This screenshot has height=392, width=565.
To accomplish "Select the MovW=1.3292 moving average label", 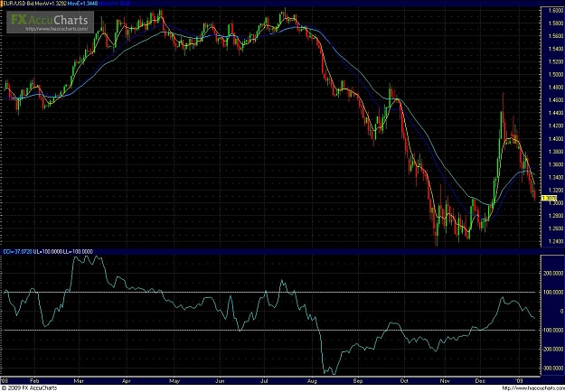I will 51,4.
